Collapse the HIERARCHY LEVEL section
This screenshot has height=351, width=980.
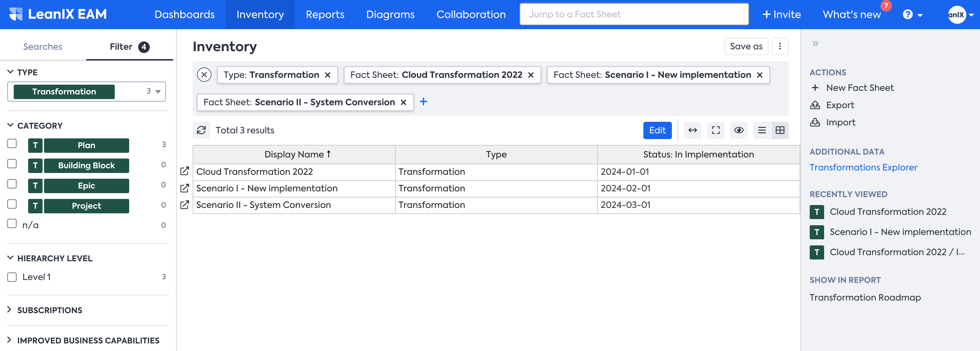coord(10,258)
